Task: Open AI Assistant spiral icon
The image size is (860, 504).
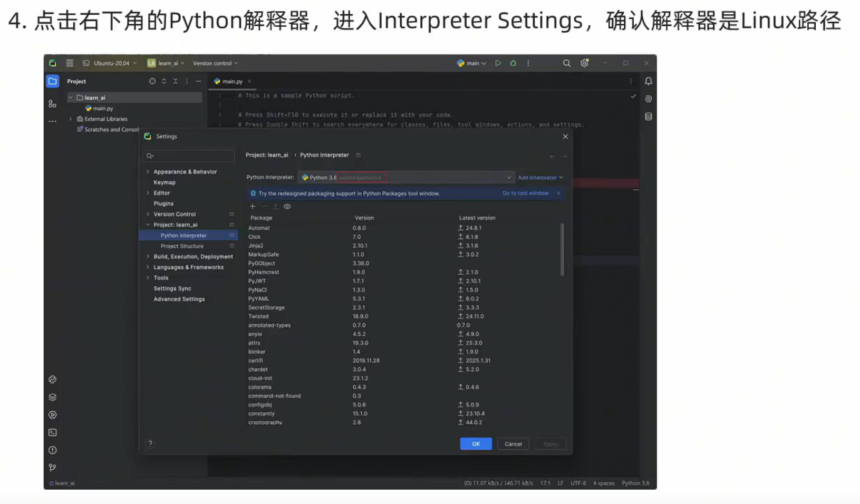Action: [649, 99]
